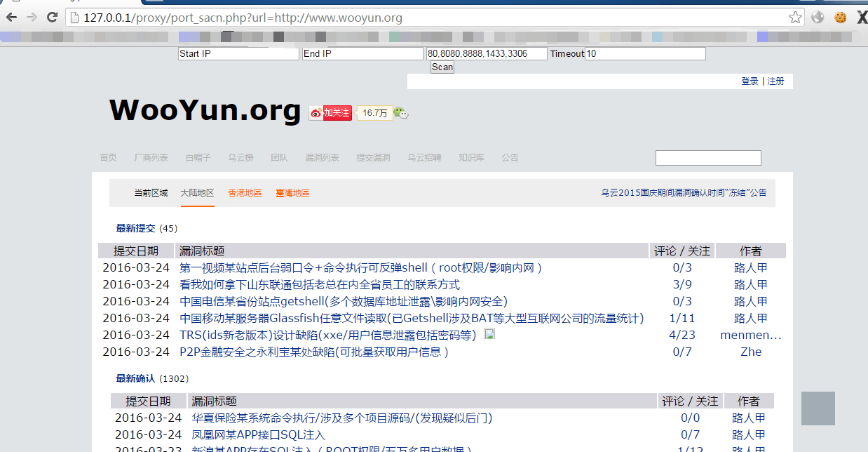Open the TRS(ids新老版本)设计缺陷 vulnerability title

[328, 335]
